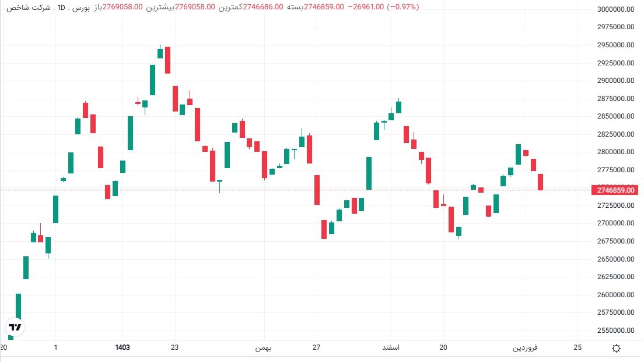The image size is (644, 362).
Task: Click the 1403 year label on time axis
Action: pyautogui.click(x=122, y=347)
